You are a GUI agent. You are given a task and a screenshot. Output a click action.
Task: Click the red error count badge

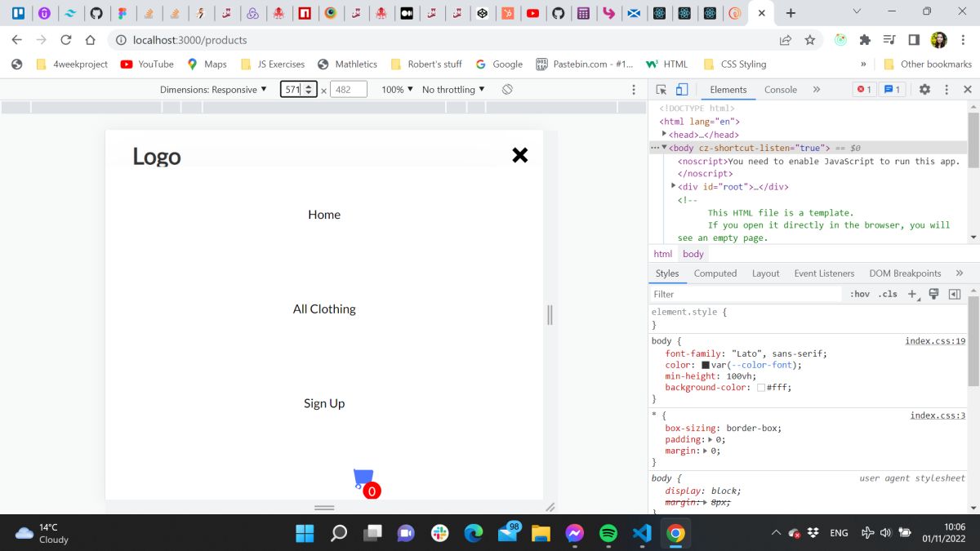[x=863, y=90]
